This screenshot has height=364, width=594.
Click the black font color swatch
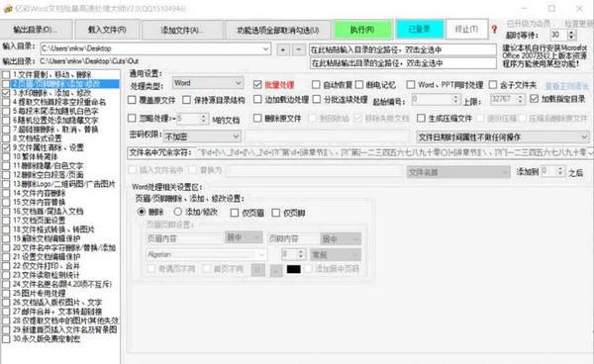294,269
